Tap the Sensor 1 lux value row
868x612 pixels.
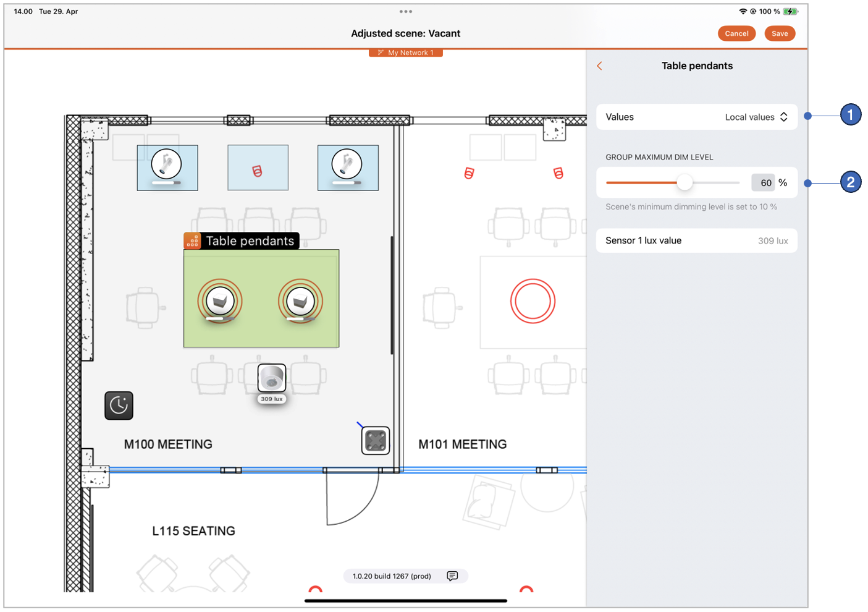(696, 240)
